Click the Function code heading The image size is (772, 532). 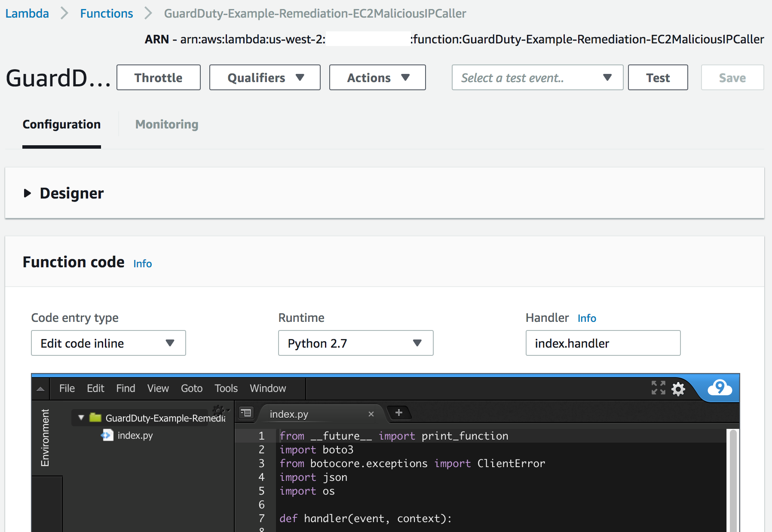[74, 262]
